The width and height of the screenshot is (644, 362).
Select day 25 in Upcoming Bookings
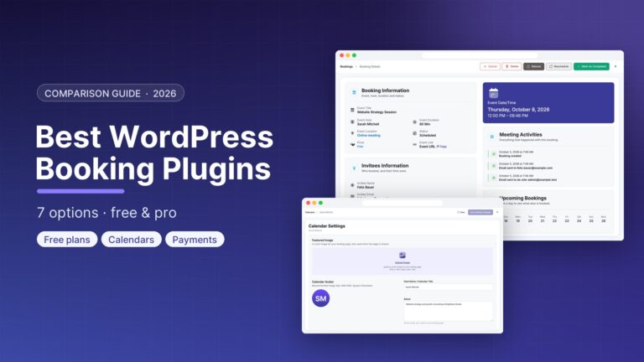[x=591, y=220]
